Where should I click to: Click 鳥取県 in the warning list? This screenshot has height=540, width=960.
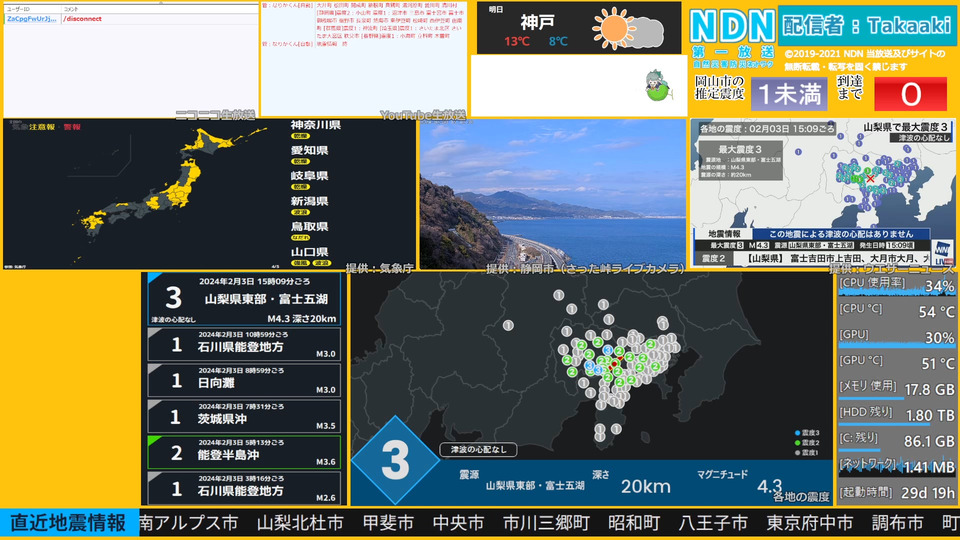pyautogui.click(x=309, y=227)
